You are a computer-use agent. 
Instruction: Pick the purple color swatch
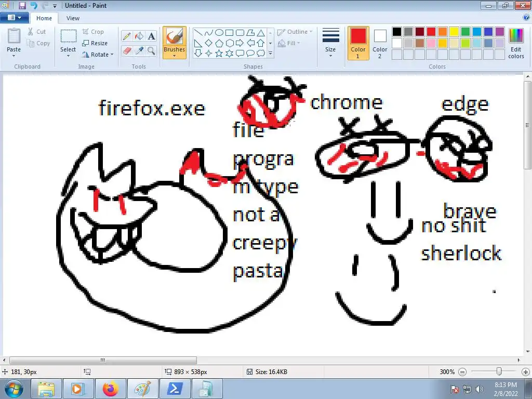coord(500,32)
